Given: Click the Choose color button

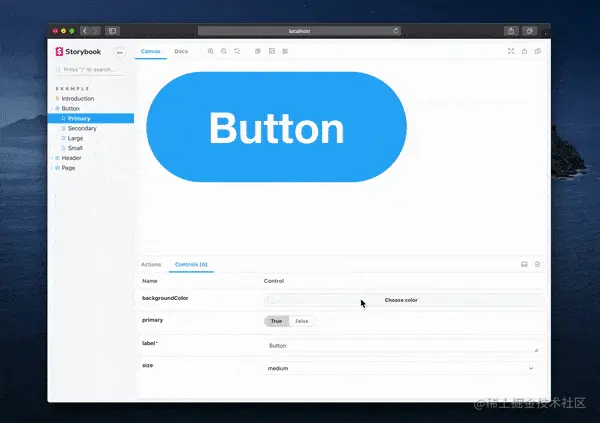Looking at the screenshot, I should 401,300.
